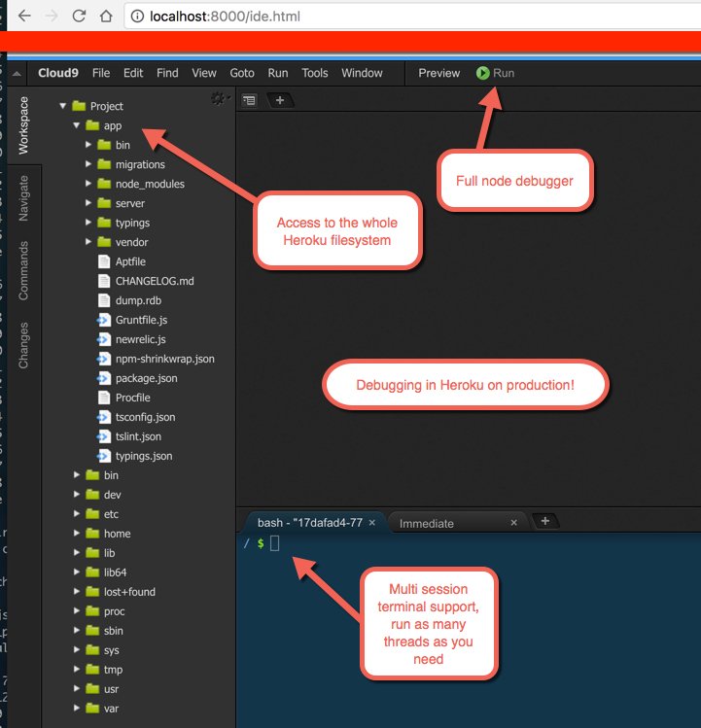Click the tsconfig.json file icon
701x728 pixels.
104,417
